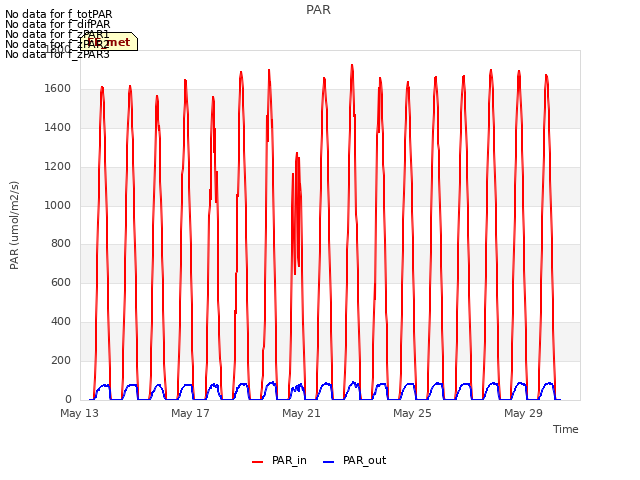Click the PAR chart title
Image resolution: width=640 pixels, height=480 pixels.
318,10
